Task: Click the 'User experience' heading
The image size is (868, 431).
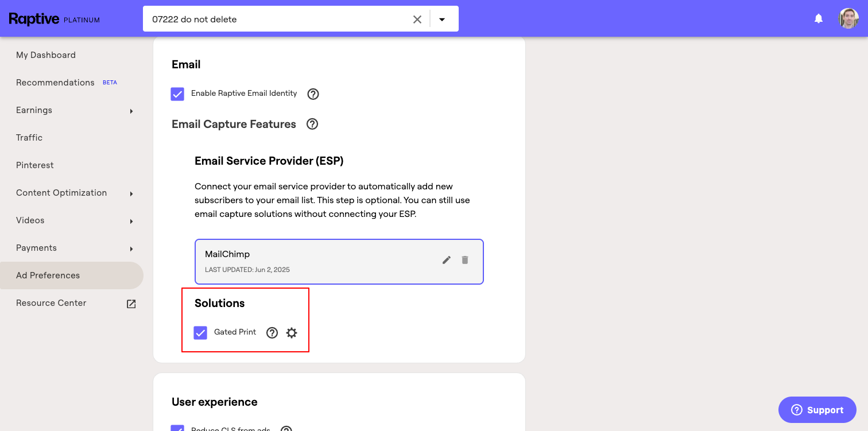Action: point(215,402)
